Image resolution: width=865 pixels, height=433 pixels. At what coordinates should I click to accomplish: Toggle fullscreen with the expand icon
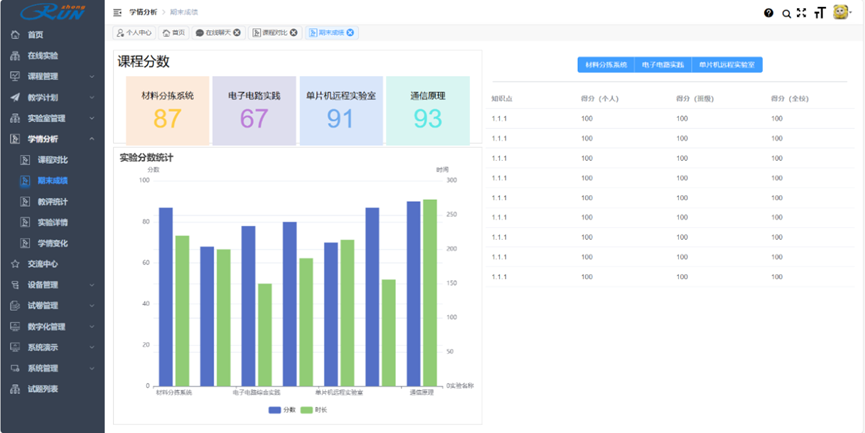coord(801,13)
